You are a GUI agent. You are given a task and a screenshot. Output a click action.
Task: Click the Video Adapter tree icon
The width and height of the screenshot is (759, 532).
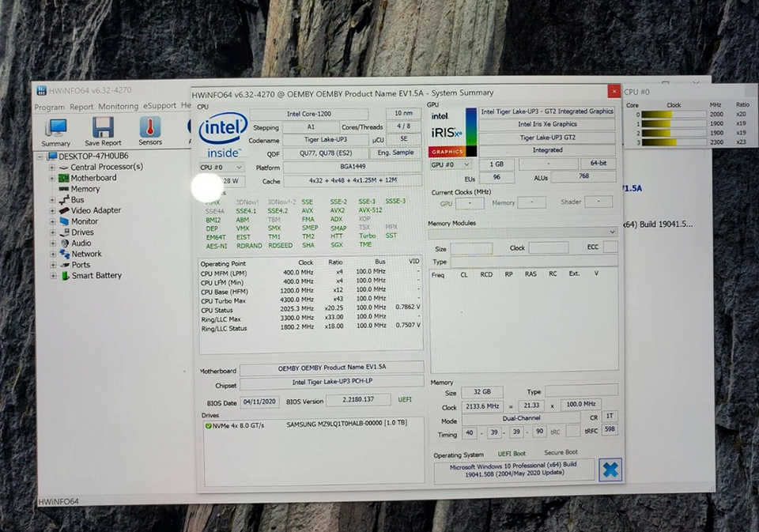pyautogui.click(x=64, y=210)
